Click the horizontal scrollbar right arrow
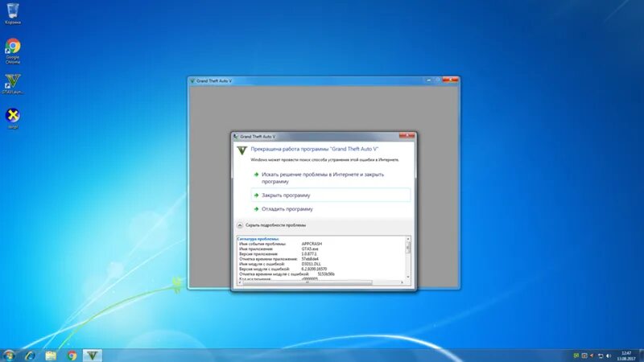644x362 pixels. pyautogui.click(x=402, y=282)
